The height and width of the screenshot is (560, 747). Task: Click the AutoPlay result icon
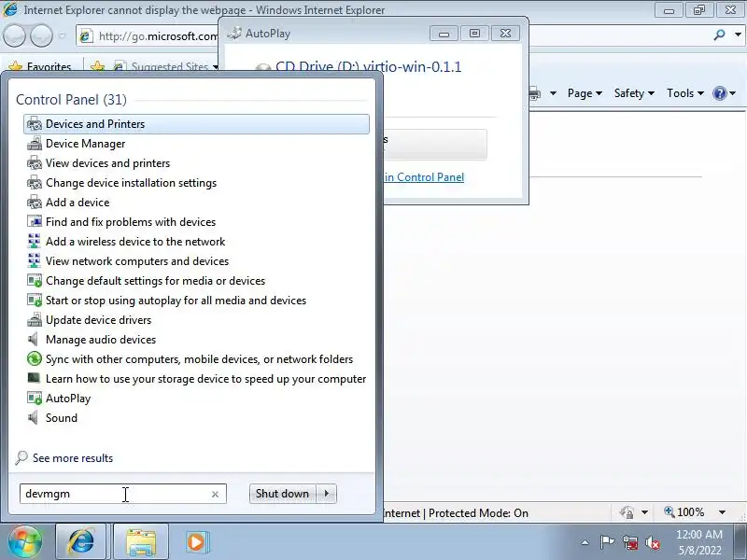pyautogui.click(x=35, y=399)
